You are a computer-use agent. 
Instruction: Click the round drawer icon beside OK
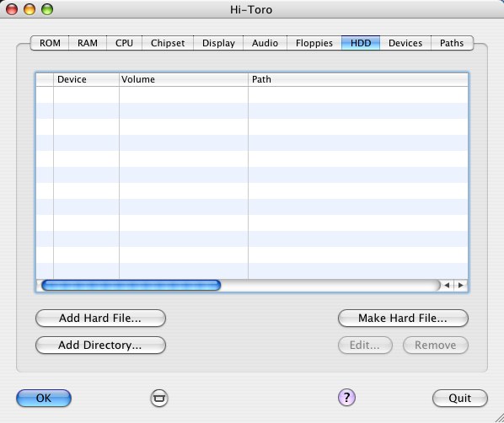pos(159,398)
